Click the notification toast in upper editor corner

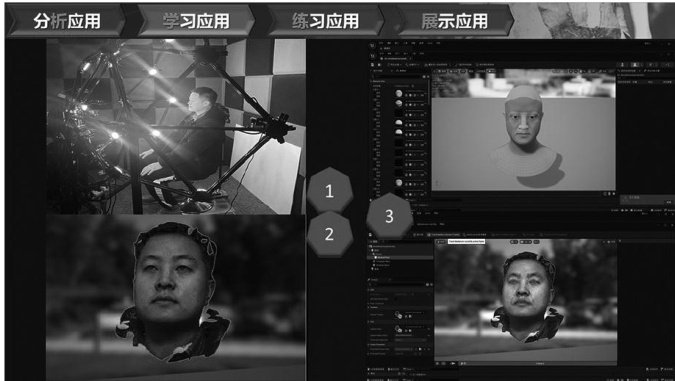pos(646,199)
